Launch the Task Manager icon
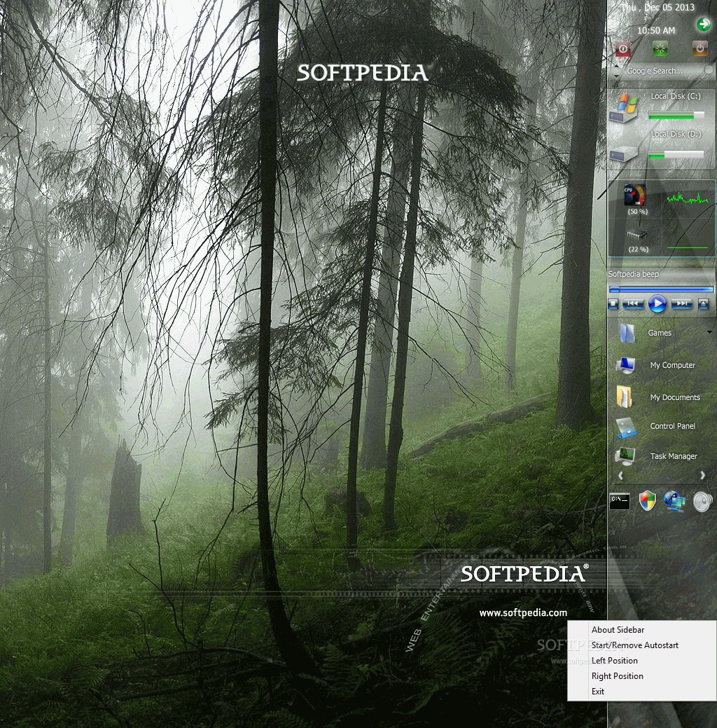717x728 pixels. [625, 456]
